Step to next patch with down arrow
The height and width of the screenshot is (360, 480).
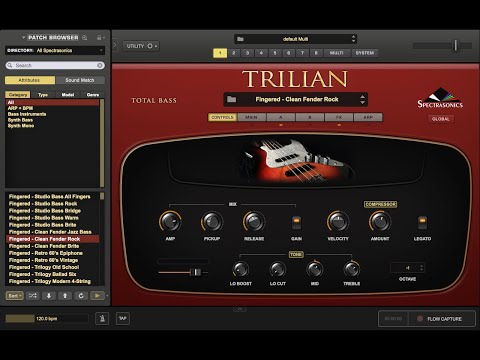pos(49,296)
